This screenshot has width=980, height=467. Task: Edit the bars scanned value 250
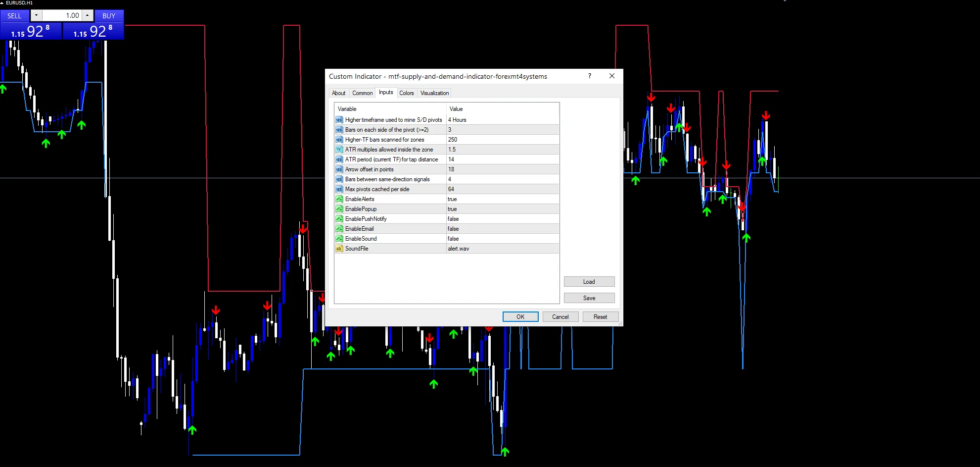point(503,140)
